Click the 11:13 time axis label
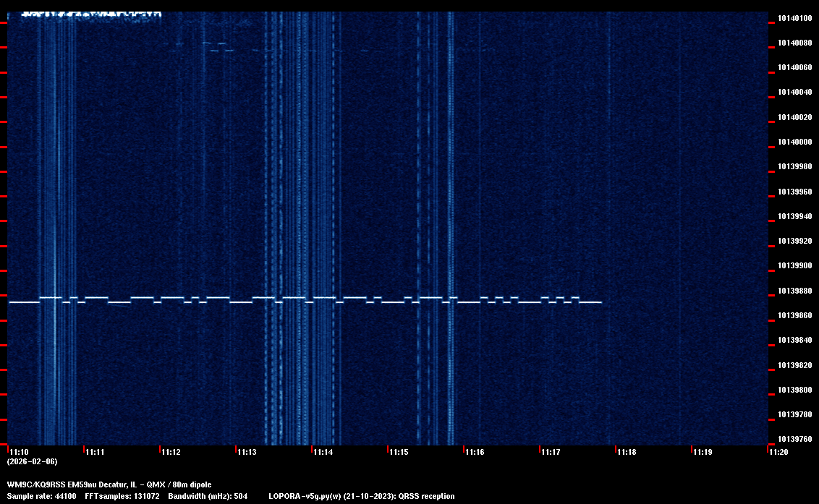This screenshot has height=504, width=819. (247, 452)
